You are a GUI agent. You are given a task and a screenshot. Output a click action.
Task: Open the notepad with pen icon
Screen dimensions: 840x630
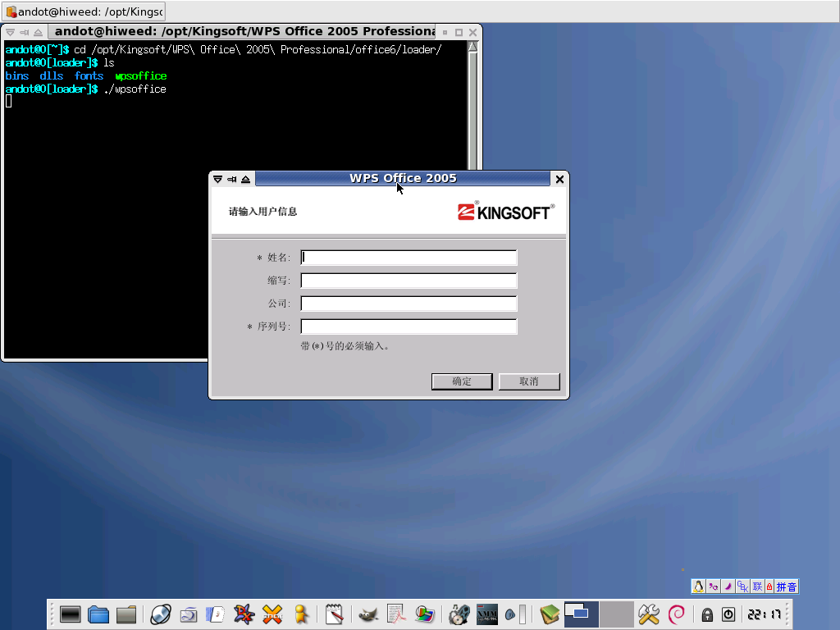click(x=335, y=614)
